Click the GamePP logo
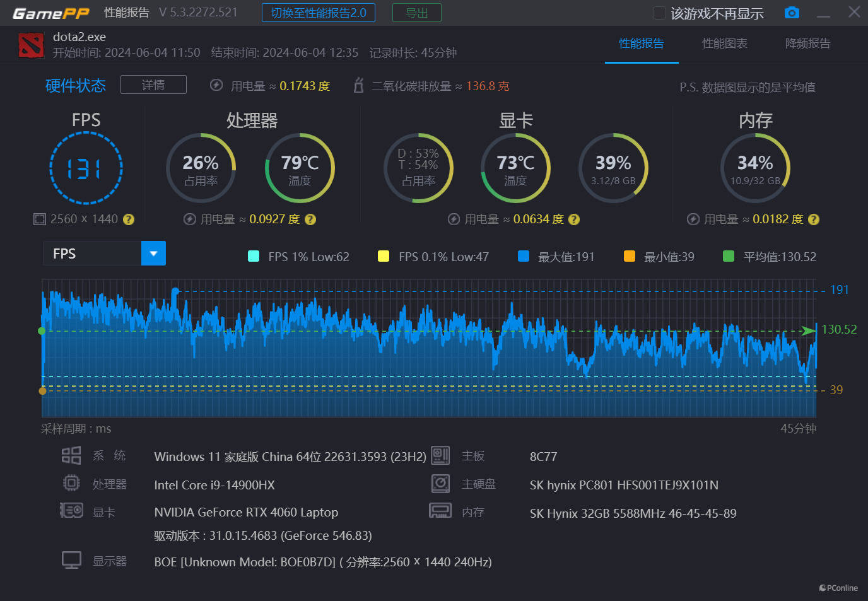 [x=51, y=13]
